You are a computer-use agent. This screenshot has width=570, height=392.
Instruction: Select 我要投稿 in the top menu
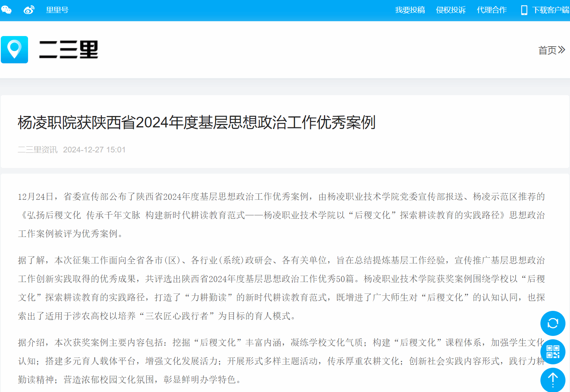point(410,10)
